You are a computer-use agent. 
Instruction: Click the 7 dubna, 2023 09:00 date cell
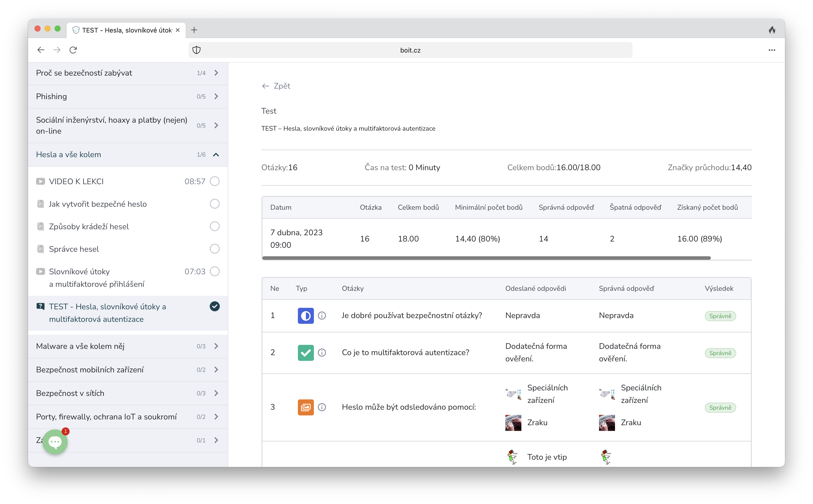296,239
